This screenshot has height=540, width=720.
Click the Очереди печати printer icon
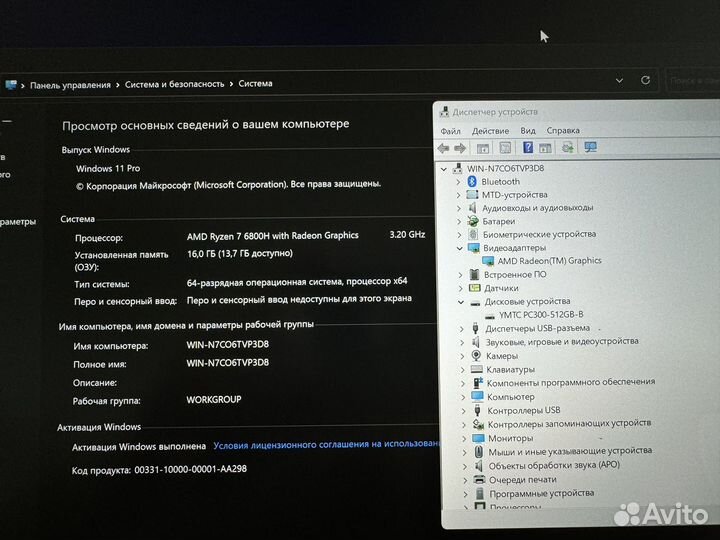click(x=479, y=479)
